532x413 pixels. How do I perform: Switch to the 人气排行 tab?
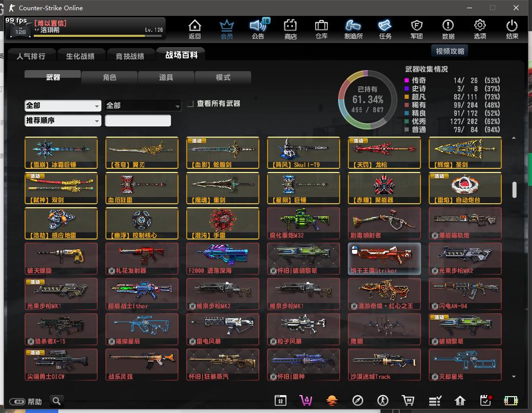pos(31,56)
